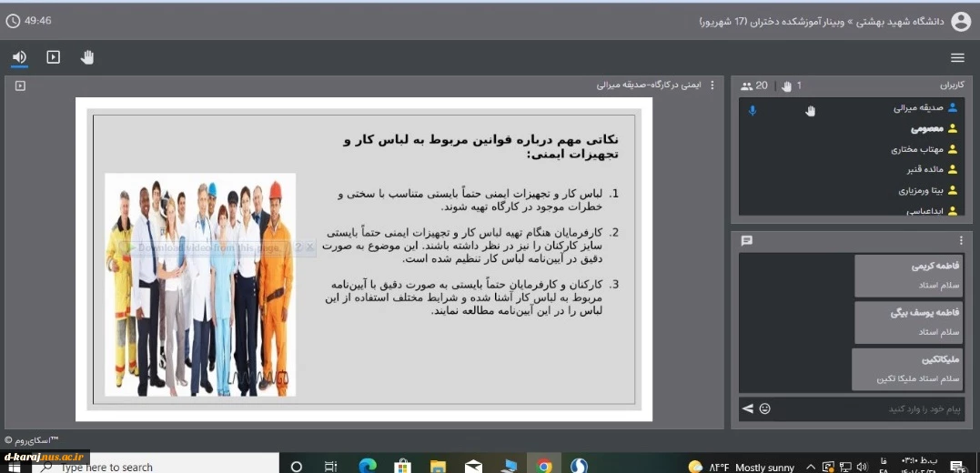The image size is (980, 473).
Task: Click the chat message from فاطمه کریمی
Action: tap(909, 276)
